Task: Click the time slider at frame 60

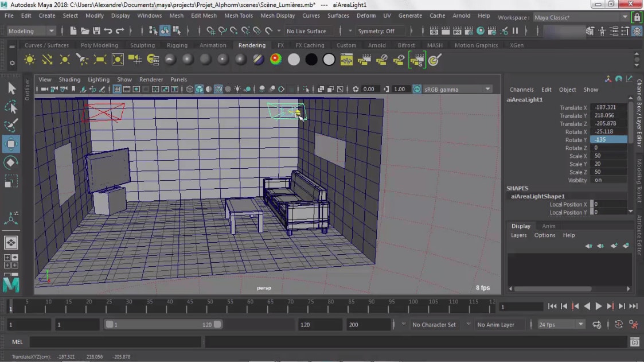Action: pyautogui.click(x=250, y=306)
